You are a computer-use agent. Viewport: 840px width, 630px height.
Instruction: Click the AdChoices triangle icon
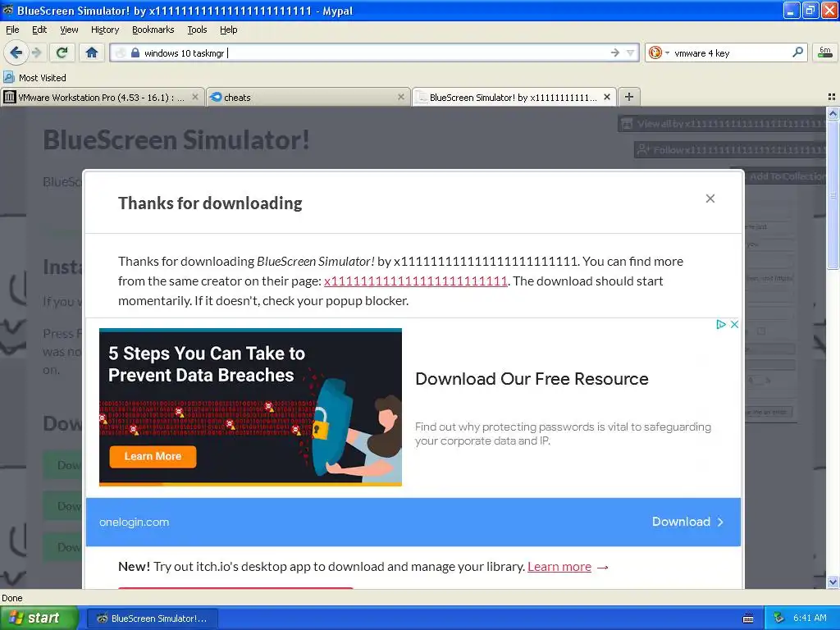721,324
